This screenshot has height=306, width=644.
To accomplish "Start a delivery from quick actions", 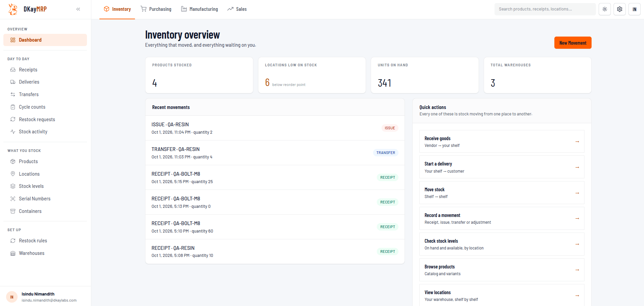I will 502,167.
